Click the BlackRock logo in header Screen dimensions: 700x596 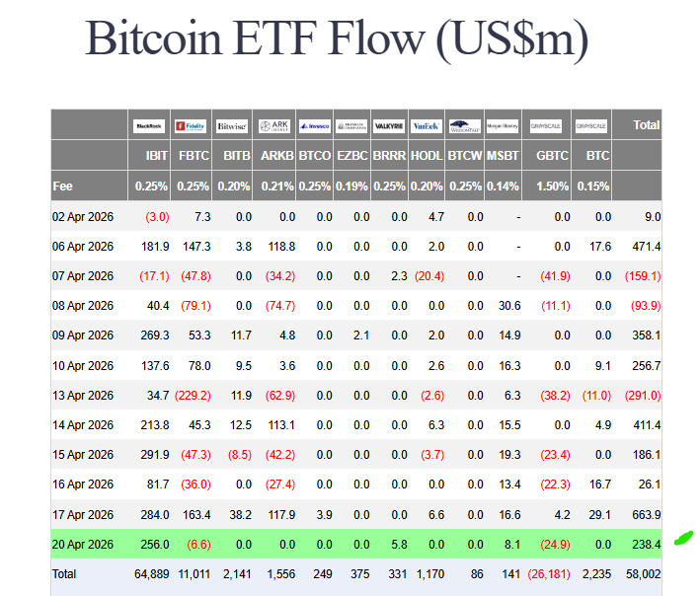point(150,126)
